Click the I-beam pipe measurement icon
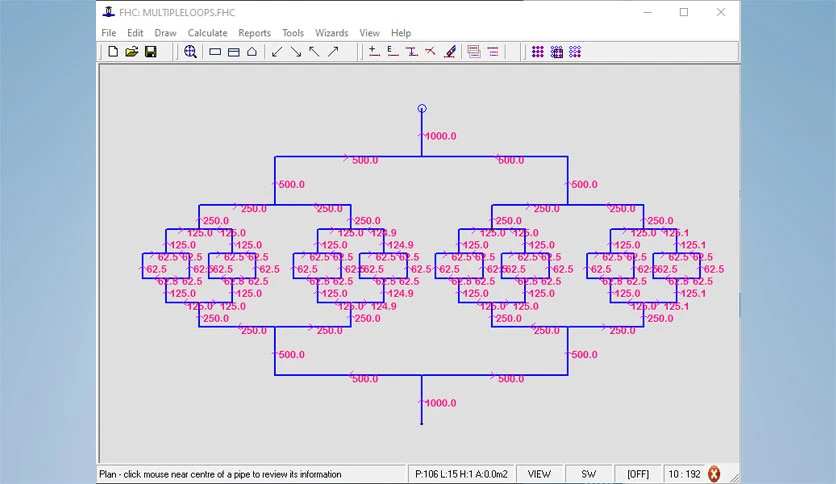 pos(412,52)
